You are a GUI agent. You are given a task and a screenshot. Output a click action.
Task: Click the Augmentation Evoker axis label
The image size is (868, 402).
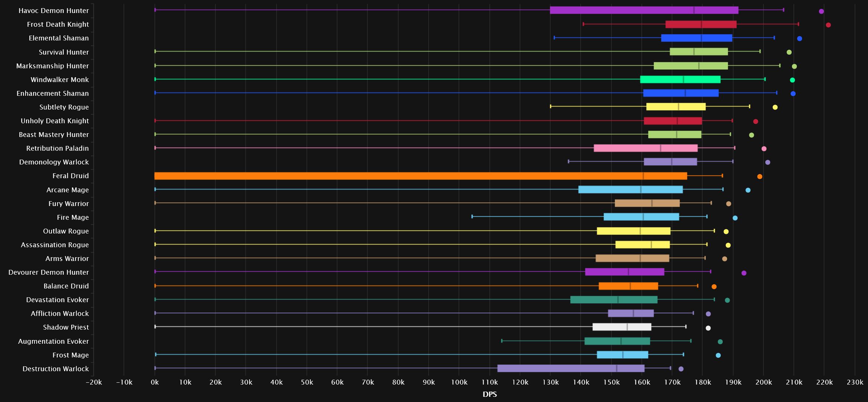pos(53,341)
